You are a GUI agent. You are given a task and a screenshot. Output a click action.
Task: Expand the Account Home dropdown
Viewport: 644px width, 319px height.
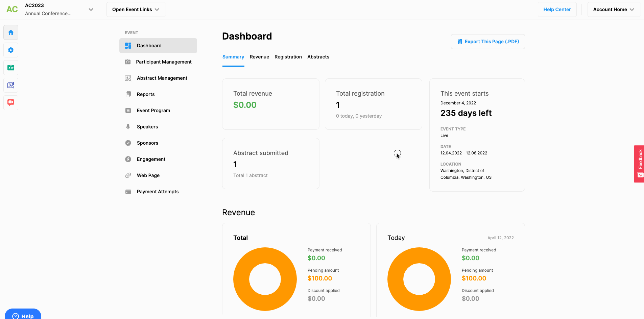point(614,9)
